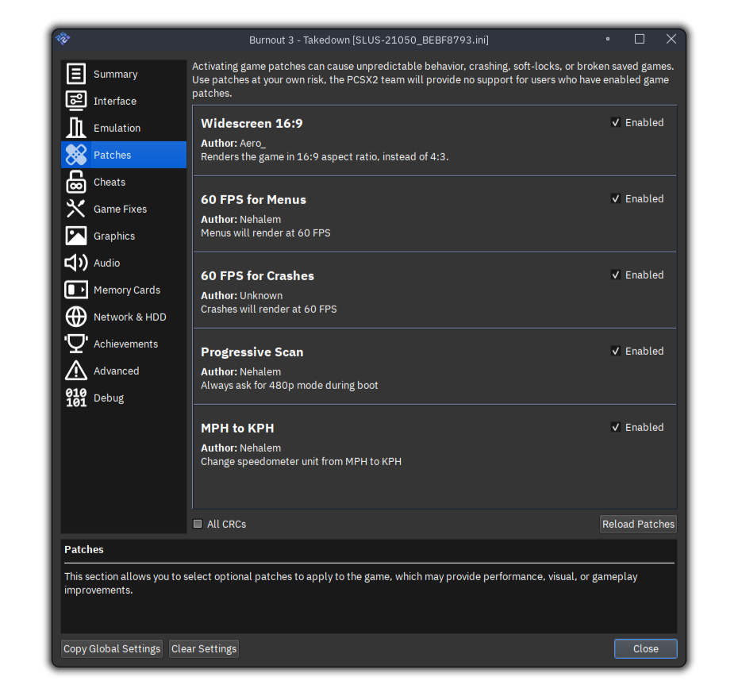The width and height of the screenshot is (738, 700).
Task: Open the Summary settings icon
Action: tap(75, 74)
